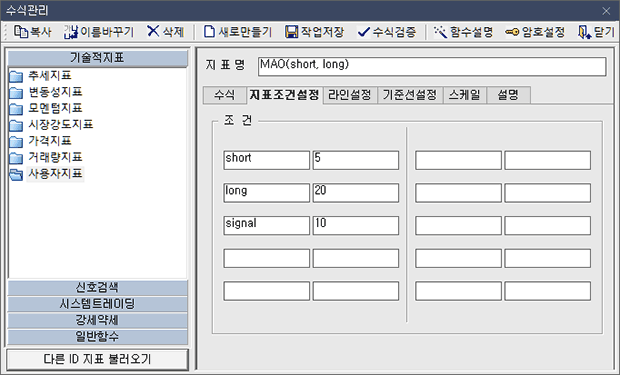Click the short condition name field
The image size is (620, 375).
(x=267, y=160)
